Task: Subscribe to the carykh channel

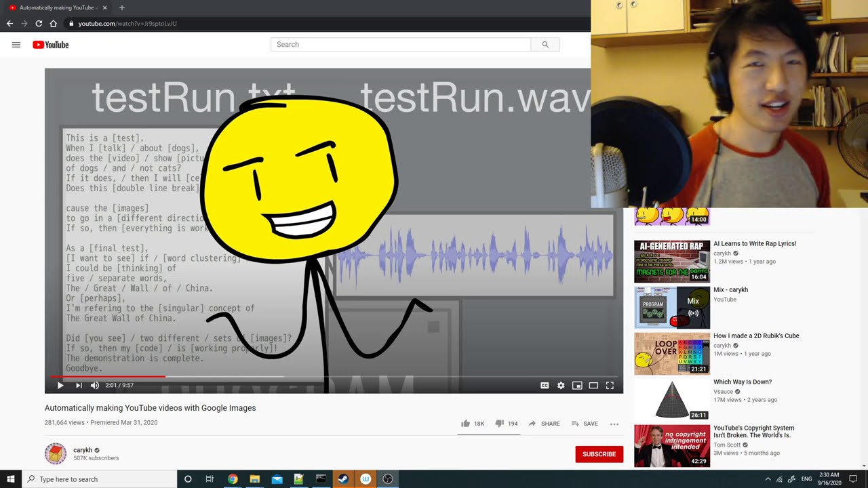Action: 599,454
